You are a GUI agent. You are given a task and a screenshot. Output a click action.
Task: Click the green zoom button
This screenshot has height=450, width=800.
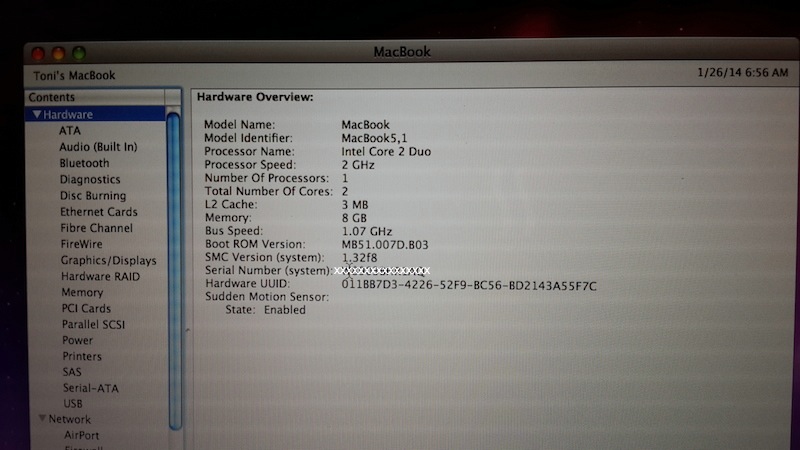[78, 53]
